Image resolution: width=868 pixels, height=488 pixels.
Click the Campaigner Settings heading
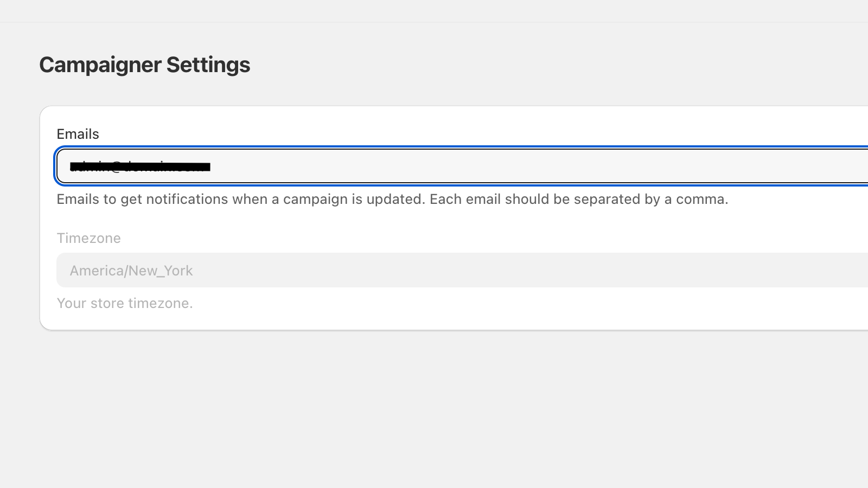pos(144,64)
